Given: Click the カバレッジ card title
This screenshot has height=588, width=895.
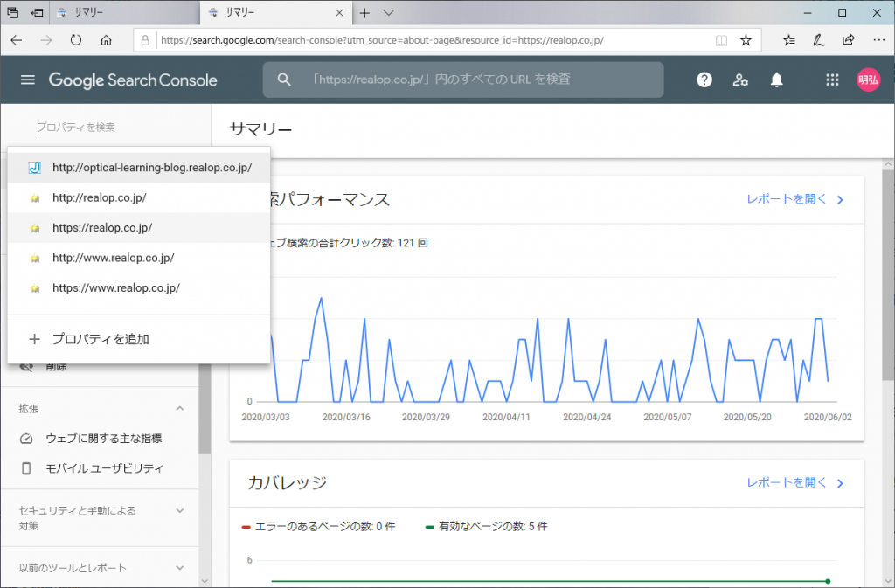Looking at the screenshot, I should (287, 482).
